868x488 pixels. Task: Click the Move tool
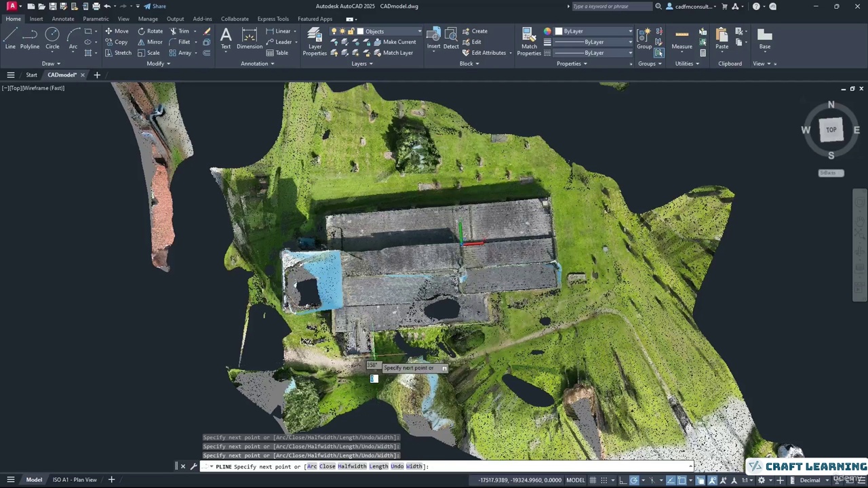tap(117, 31)
